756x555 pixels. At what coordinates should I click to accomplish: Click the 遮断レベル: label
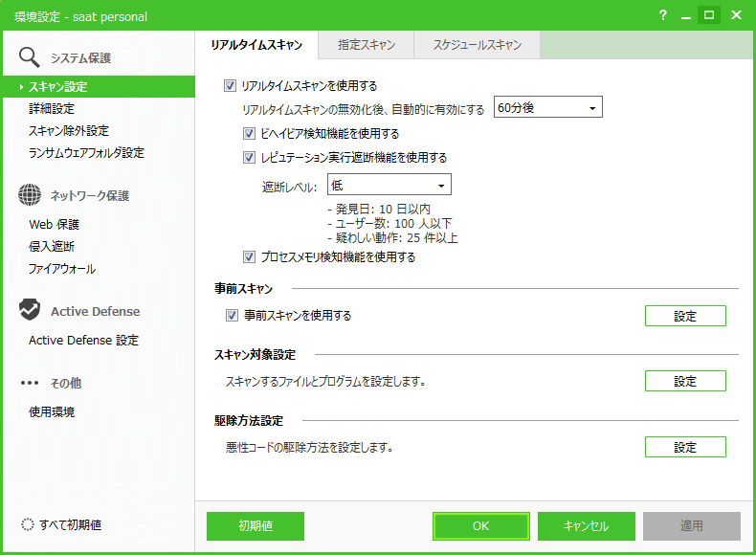[290, 188]
